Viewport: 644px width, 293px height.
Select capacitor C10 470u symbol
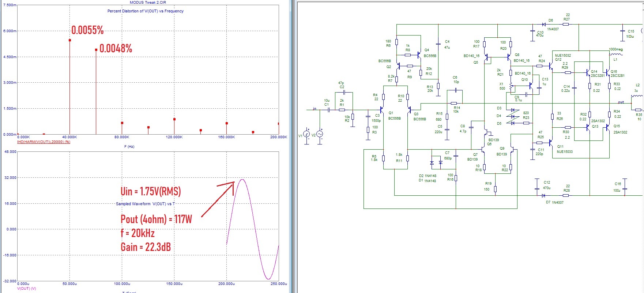click(533, 30)
